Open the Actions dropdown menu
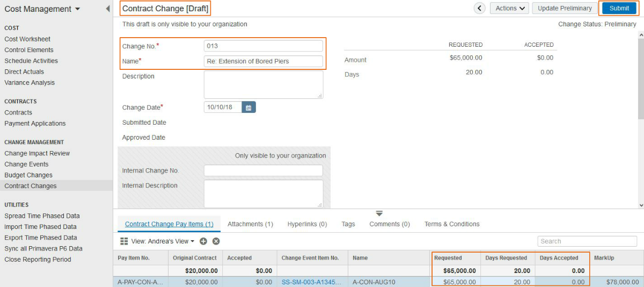644x287 pixels. pos(509,8)
